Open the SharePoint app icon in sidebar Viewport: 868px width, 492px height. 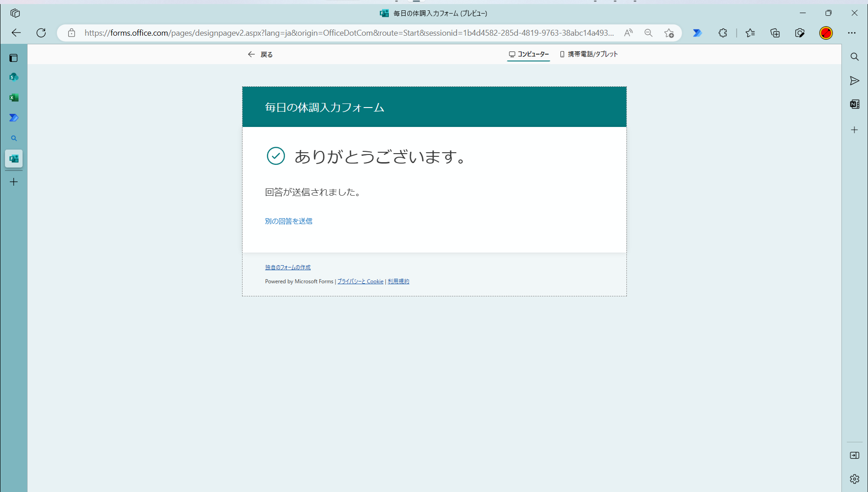(x=14, y=77)
